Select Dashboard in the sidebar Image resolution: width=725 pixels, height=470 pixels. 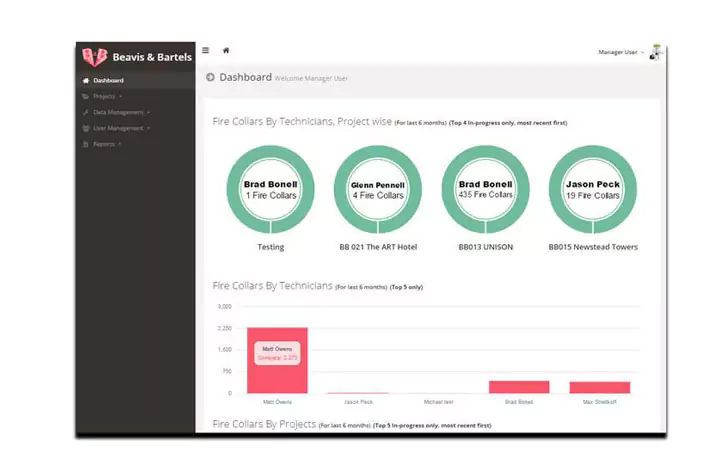tap(108, 80)
